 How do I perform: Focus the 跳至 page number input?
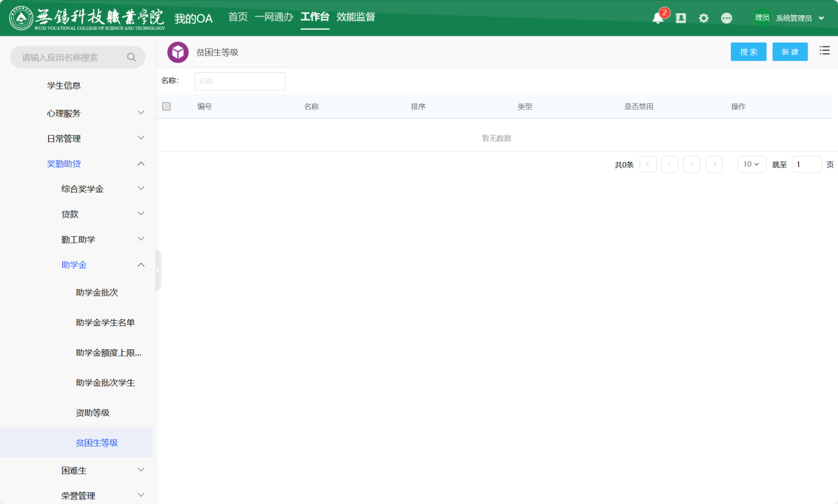click(x=807, y=165)
